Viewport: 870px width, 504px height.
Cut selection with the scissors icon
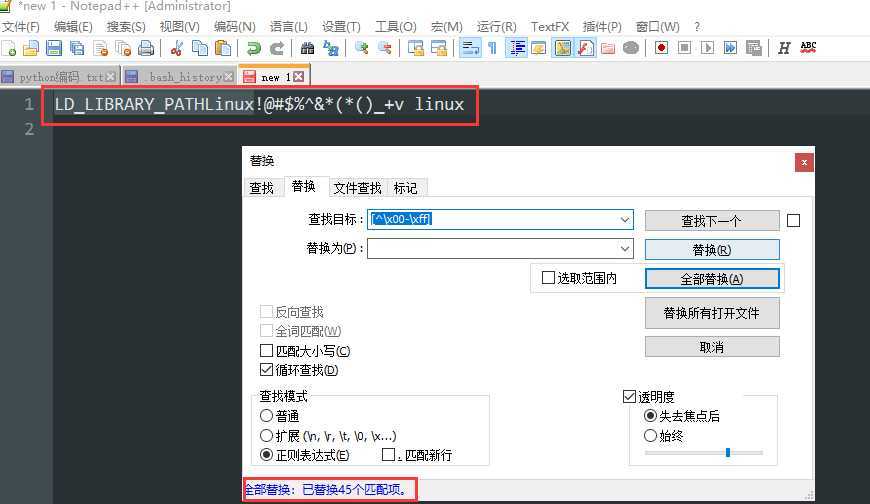click(x=176, y=48)
